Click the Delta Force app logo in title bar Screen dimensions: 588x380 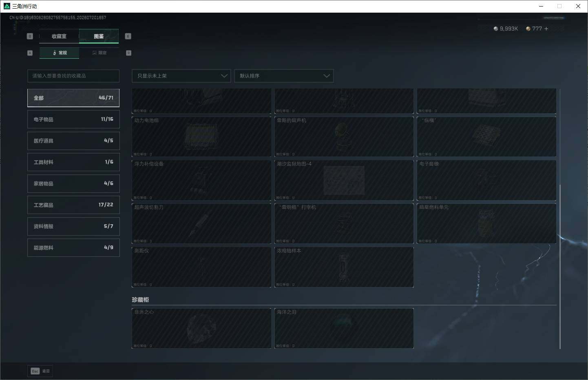click(x=7, y=6)
